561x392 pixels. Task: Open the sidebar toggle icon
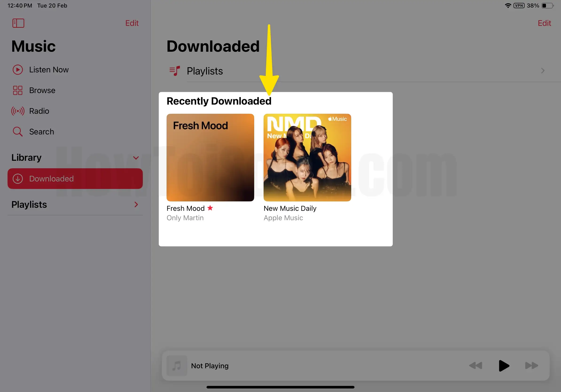[18, 23]
